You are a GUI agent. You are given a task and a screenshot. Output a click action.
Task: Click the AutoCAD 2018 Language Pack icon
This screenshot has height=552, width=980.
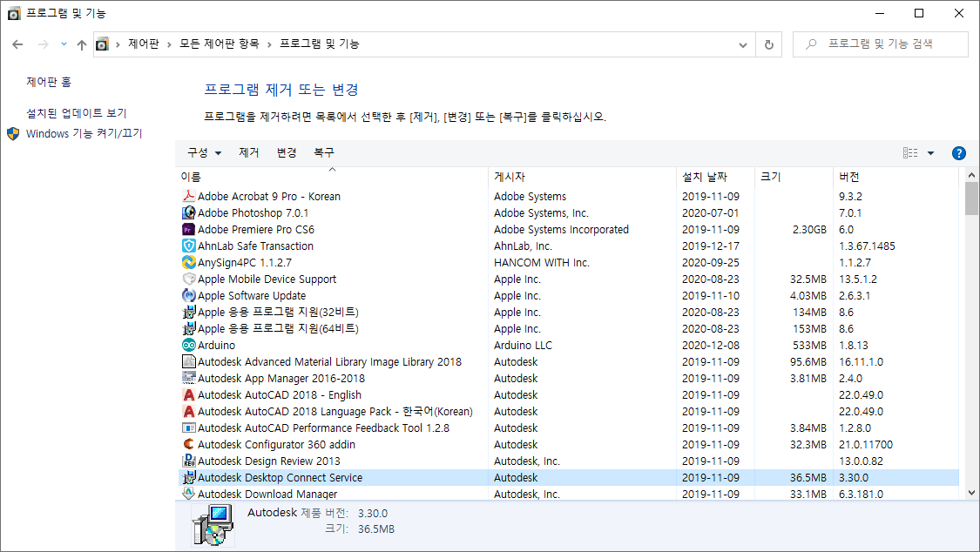[188, 412]
